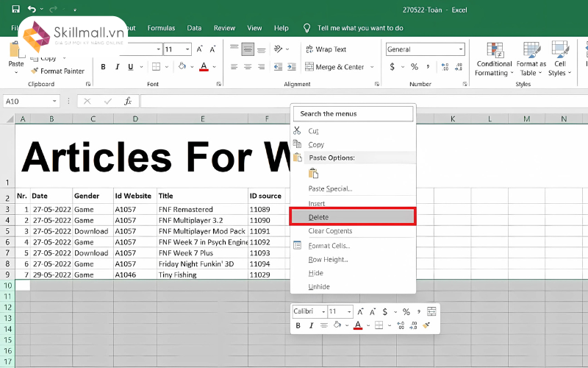The height and width of the screenshot is (368, 588).
Task: Enable Wrap Text
Action: 326,49
